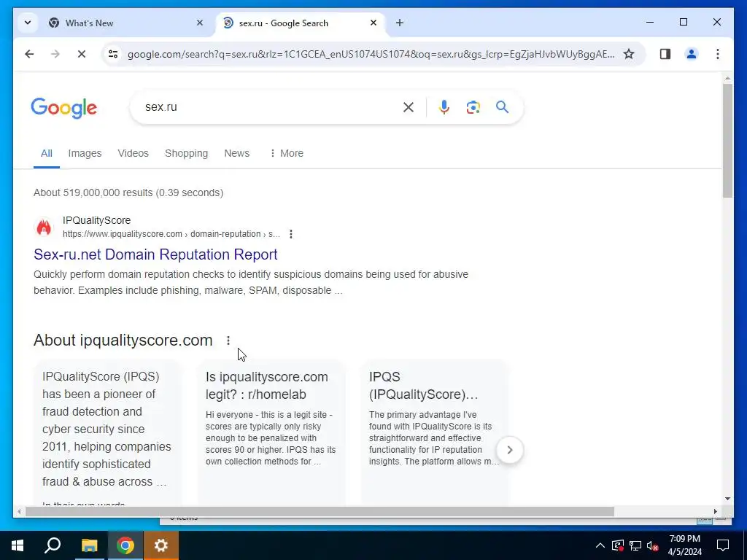Click the Google search input box
747x560 pixels.
[269, 107]
